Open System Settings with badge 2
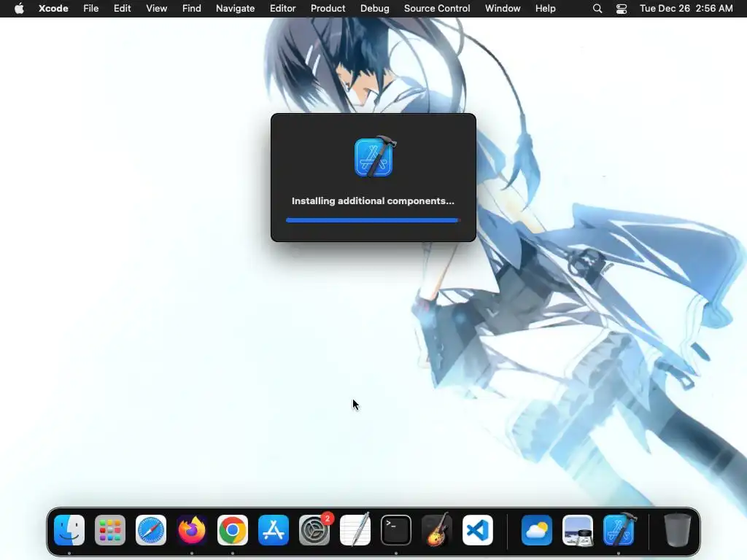This screenshot has width=747, height=560. (x=314, y=530)
